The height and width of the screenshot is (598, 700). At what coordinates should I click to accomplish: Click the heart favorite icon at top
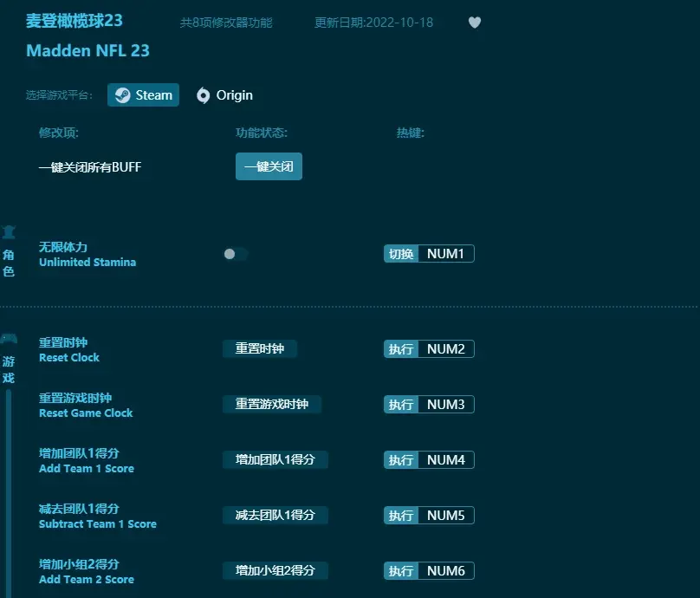tap(475, 23)
